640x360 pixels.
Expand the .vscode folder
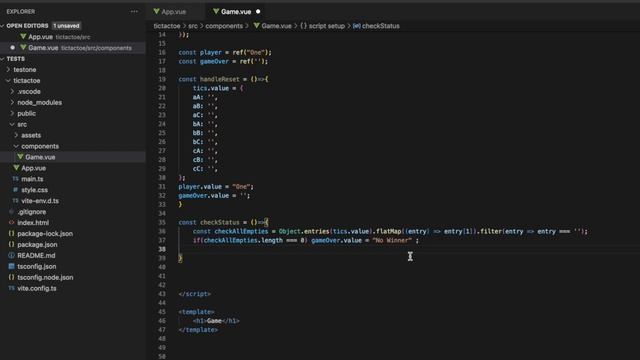29,91
